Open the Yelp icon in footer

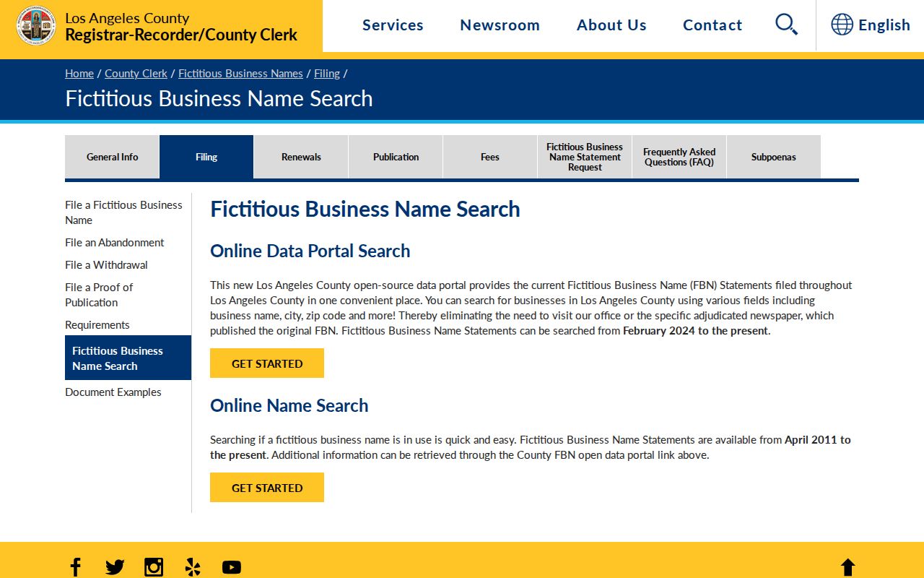pos(193,567)
